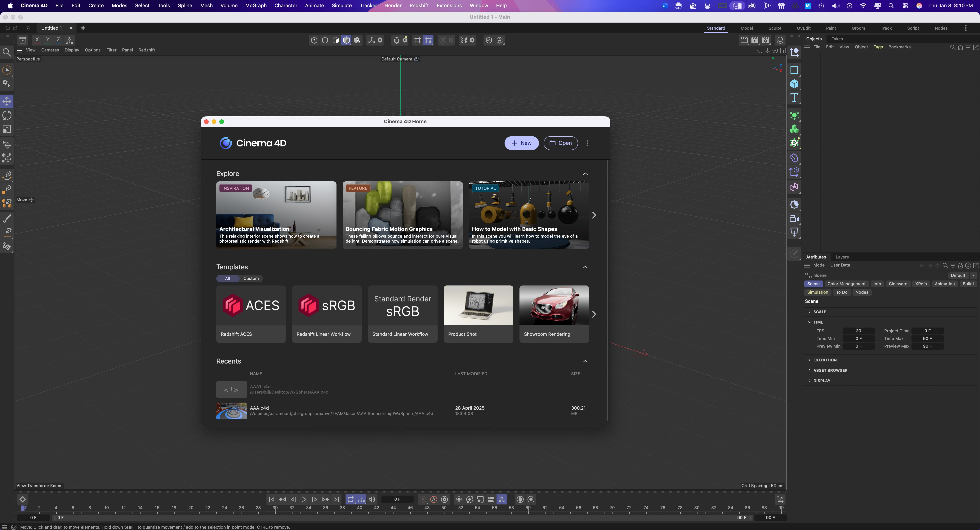This screenshot has height=530, width=980.
Task: Toggle Y axis lock
Action: 47,40
